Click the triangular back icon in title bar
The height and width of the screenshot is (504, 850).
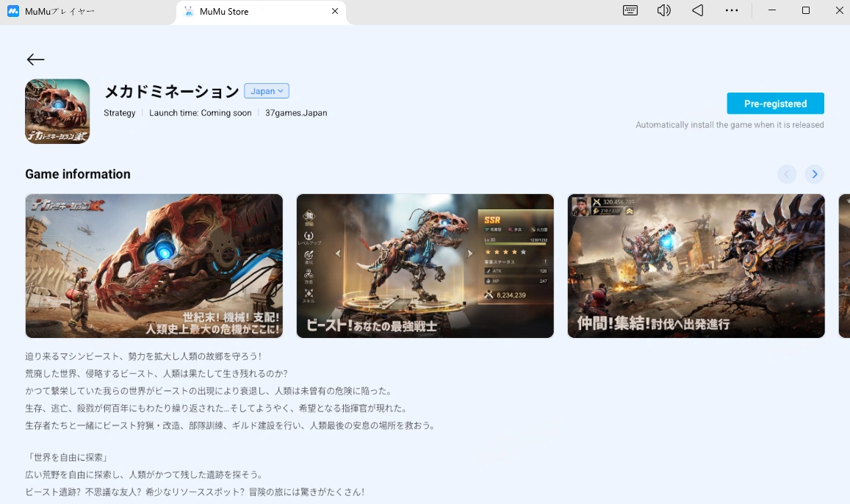pyautogui.click(x=698, y=10)
